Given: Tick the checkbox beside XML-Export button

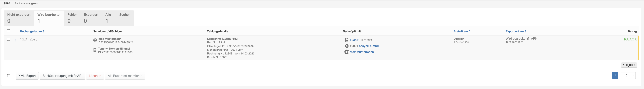Looking at the screenshot, I should (9, 76).
